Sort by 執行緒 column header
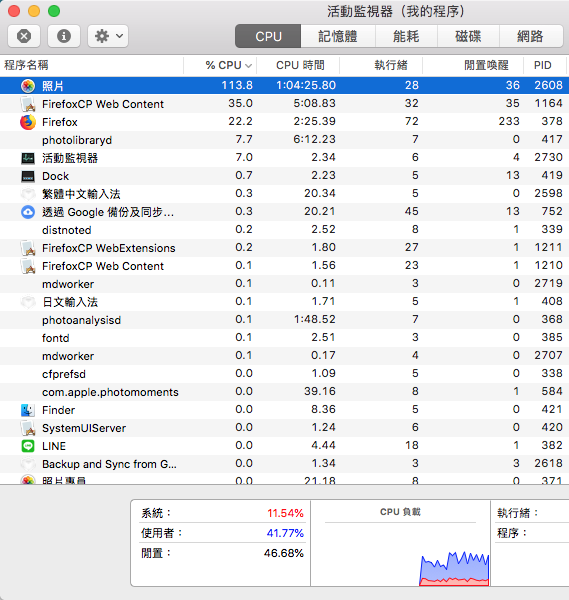The width and height of the screenshot is (569, 600). [x=381, y=65]
